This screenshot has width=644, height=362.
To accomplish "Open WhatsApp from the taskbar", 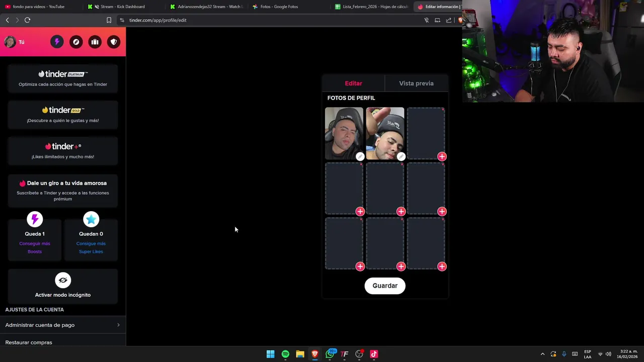I will click(330, 354).
